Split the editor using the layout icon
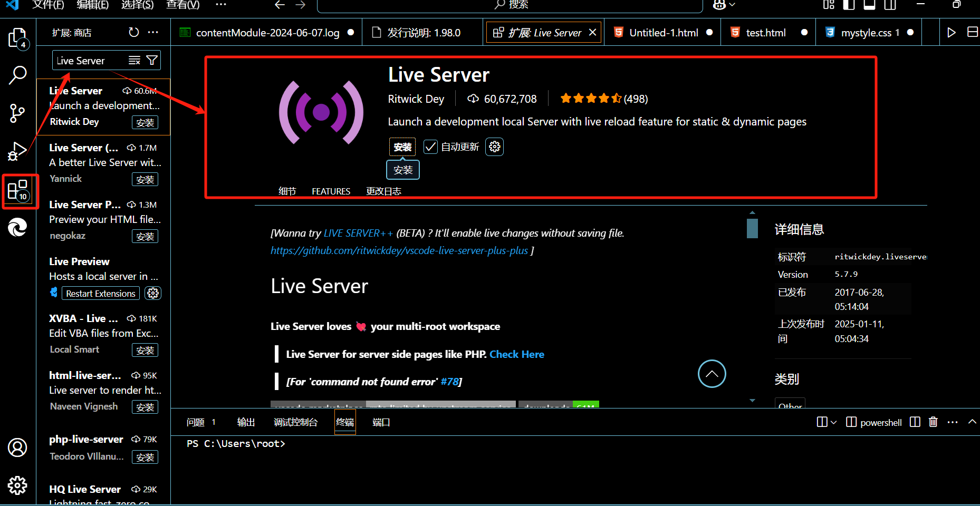This screenshot has width=980, height=506. point(973,32)
